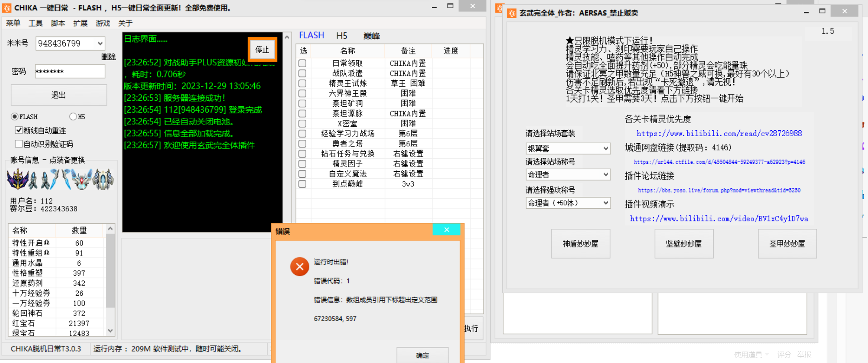
Task: Select the FLASH radio button
Action: (x=15, y=117)
